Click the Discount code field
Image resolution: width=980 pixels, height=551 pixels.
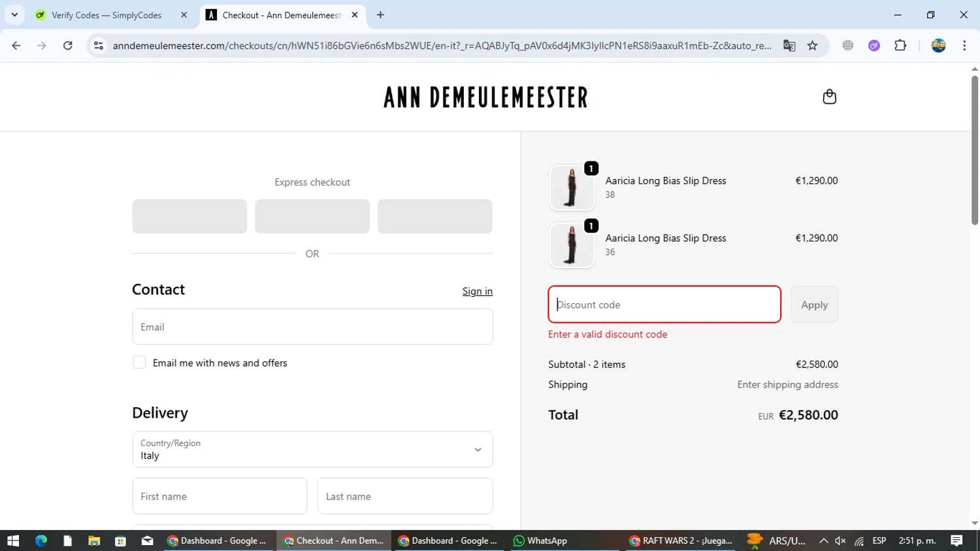point(664,305)
